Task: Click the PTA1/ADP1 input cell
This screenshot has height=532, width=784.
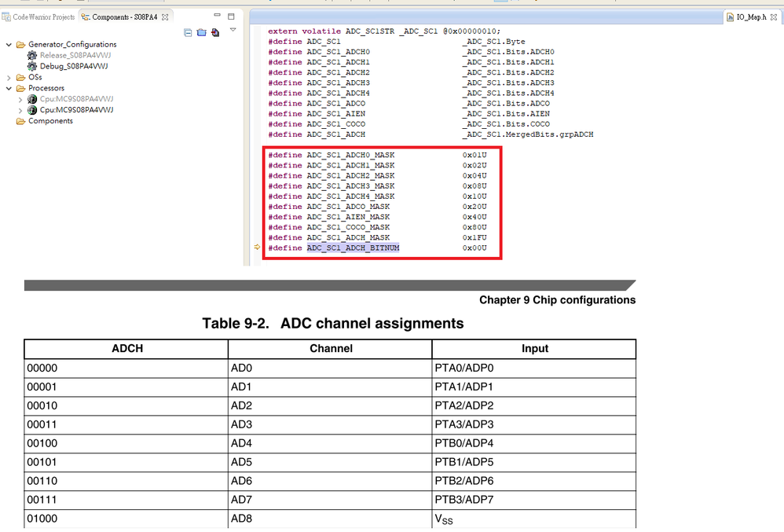Action: click(x=534, y=387)
